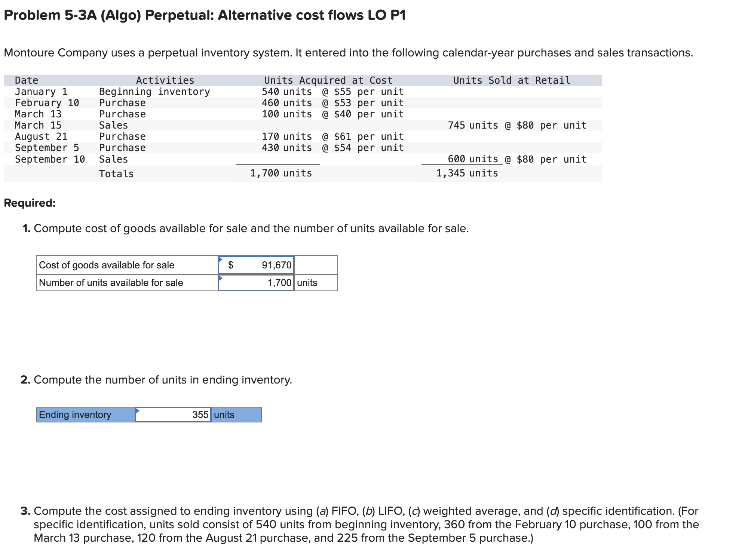748x560 pixels.
Task: Click the Ending inventory units entry field
Action: (x=172, y=415)
